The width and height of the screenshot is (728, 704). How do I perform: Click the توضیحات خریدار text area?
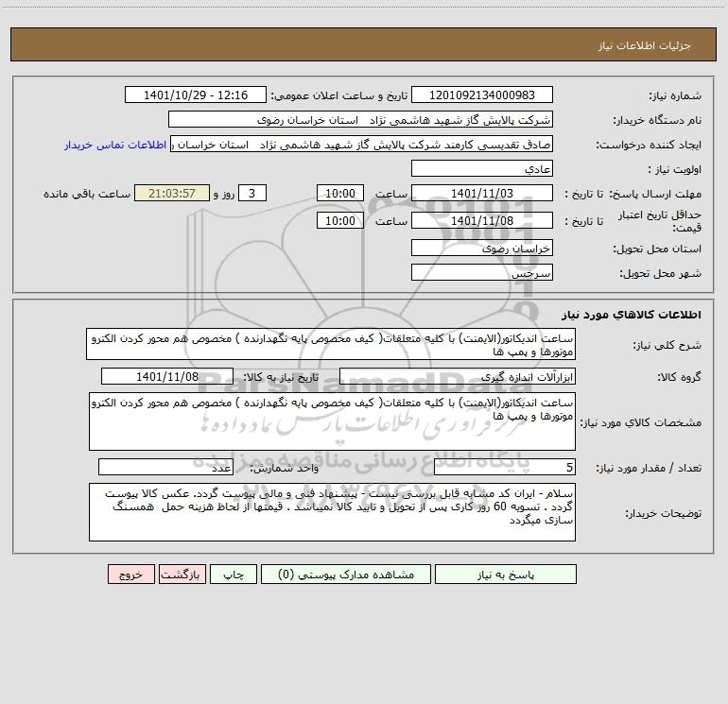point(332,512)
